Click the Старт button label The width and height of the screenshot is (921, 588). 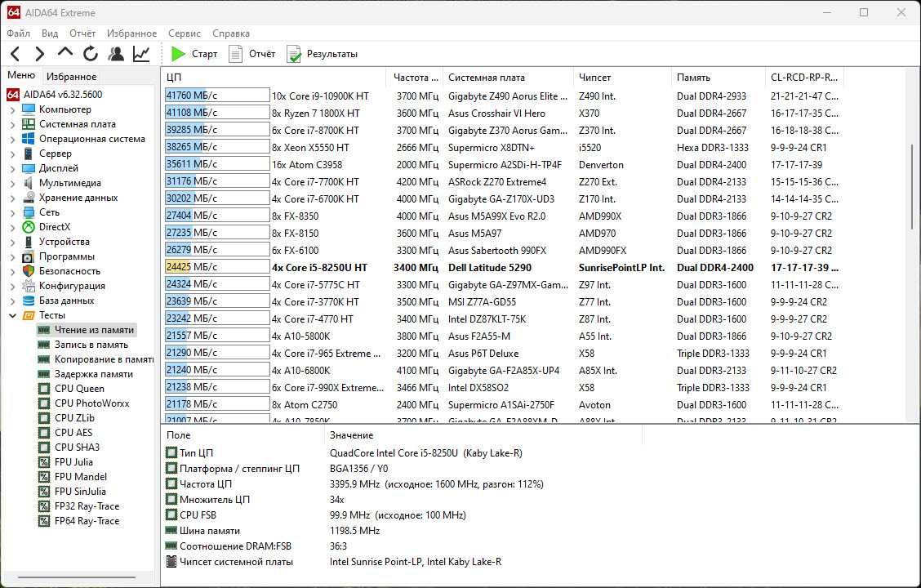[204, 54]
